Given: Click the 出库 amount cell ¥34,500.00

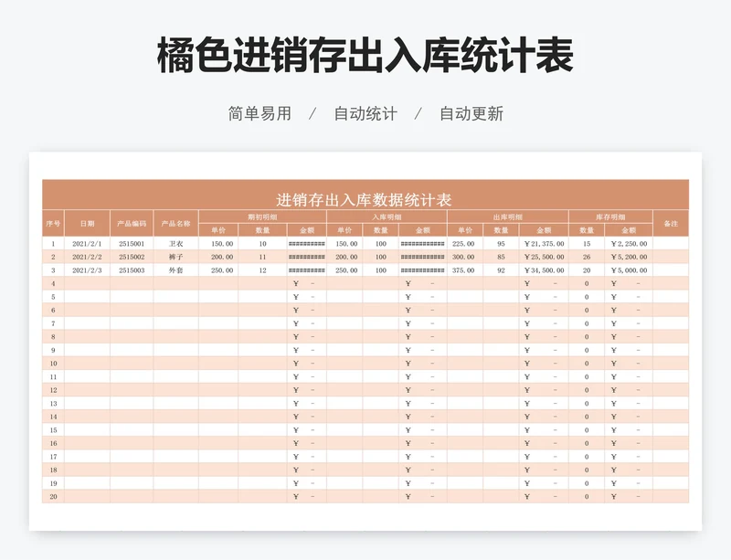Looking at the screenshot, I should [x=544, y=270].
